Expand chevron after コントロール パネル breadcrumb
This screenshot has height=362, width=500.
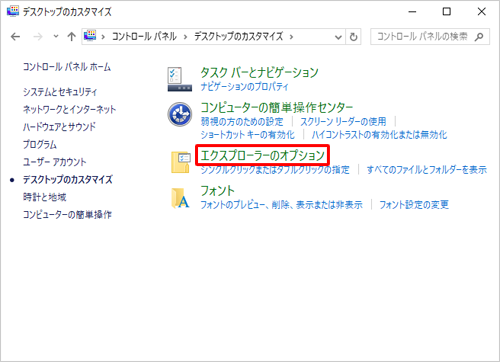tap(185, 37)
